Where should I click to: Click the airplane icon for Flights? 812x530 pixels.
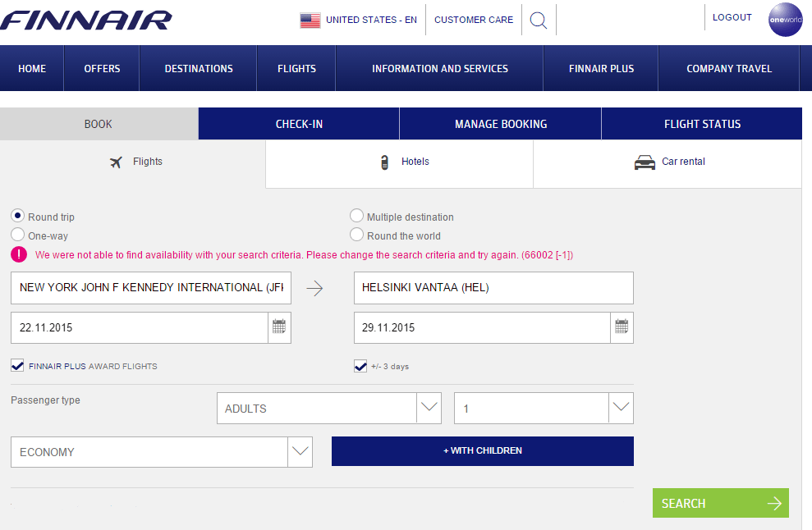point(116,162)
